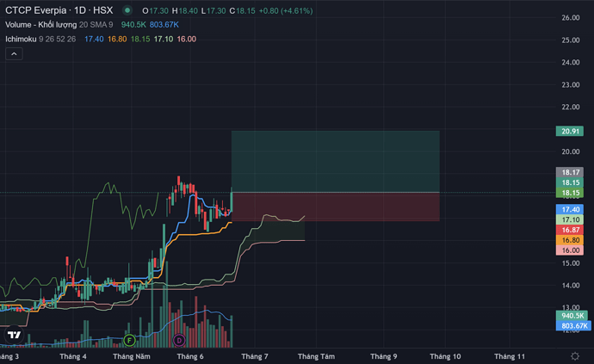Click the 20.91 target price label
The width and height of the screenshot is (594, 364).
[x=569, y=131]
